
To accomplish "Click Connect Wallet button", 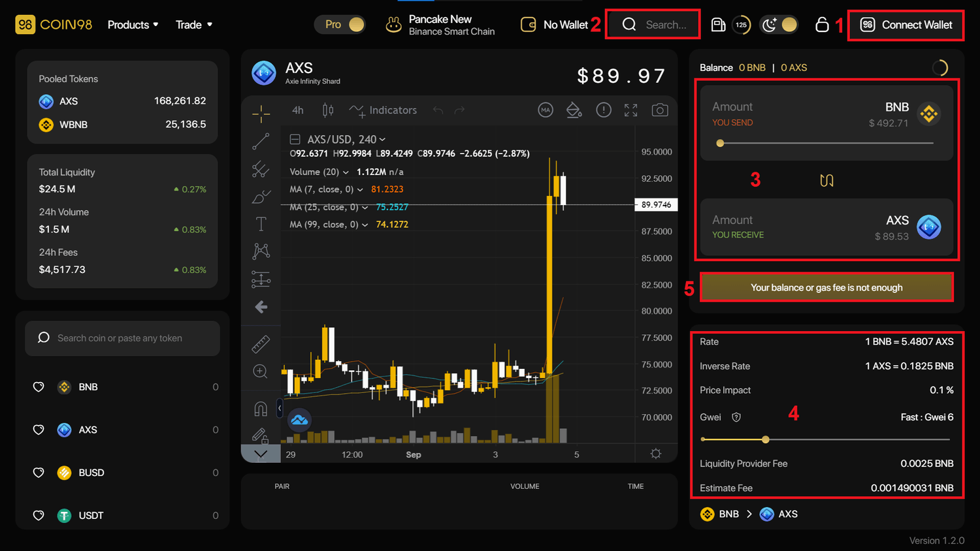I will pos(906,25).
